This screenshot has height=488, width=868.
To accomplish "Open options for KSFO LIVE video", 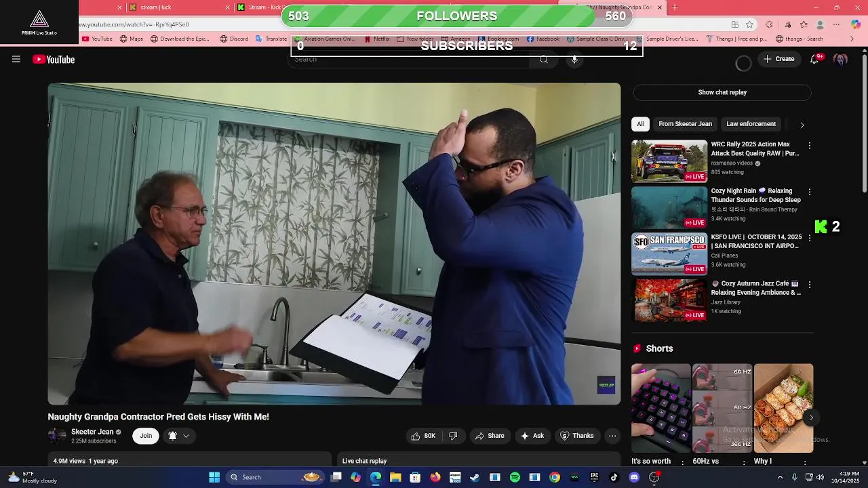I will coord(809,239).
